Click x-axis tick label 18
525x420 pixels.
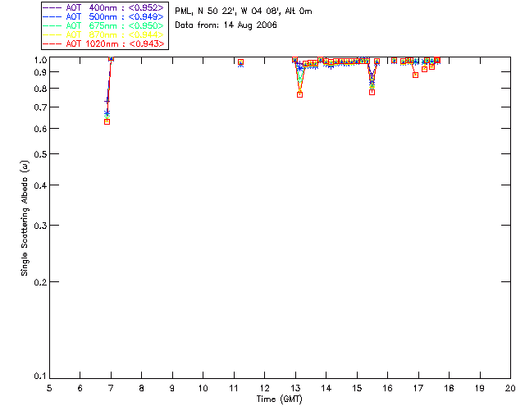tap(449, 388)
